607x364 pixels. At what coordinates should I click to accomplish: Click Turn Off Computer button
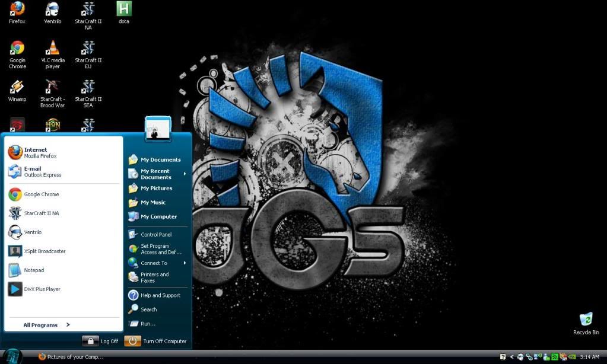pos(157,341)
